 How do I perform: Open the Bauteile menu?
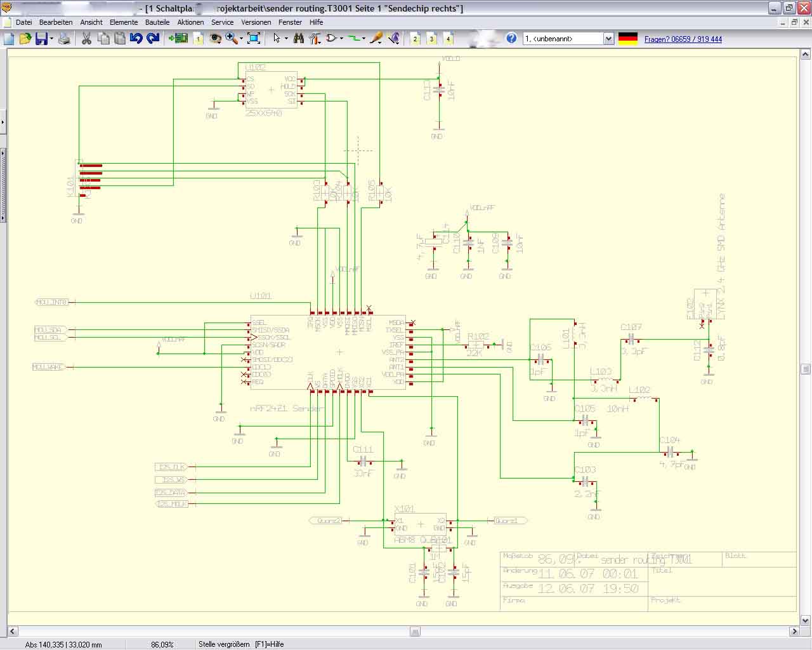157,22
